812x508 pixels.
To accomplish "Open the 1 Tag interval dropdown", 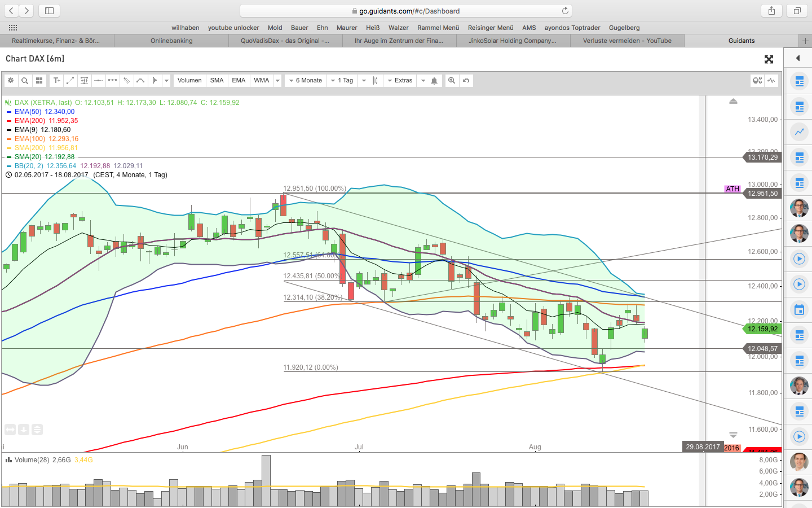I will [x=342, y=81].
